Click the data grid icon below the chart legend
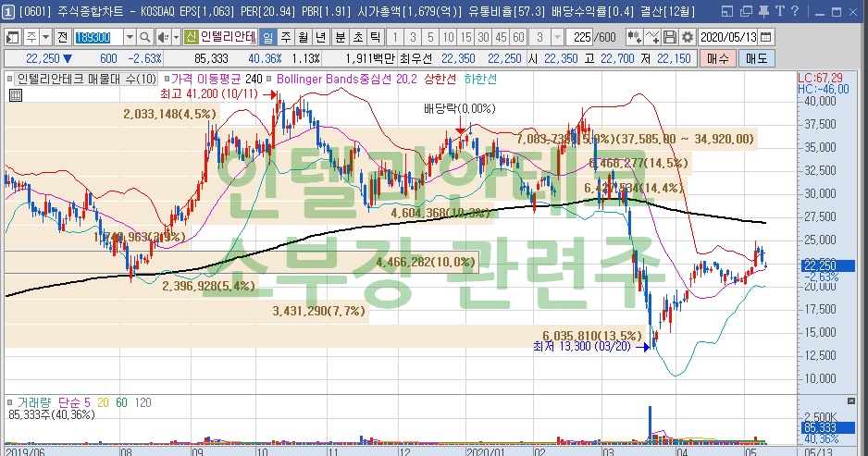Image resolution: width=868 pixels, height=456 pixels. click(x=16, y=96)
